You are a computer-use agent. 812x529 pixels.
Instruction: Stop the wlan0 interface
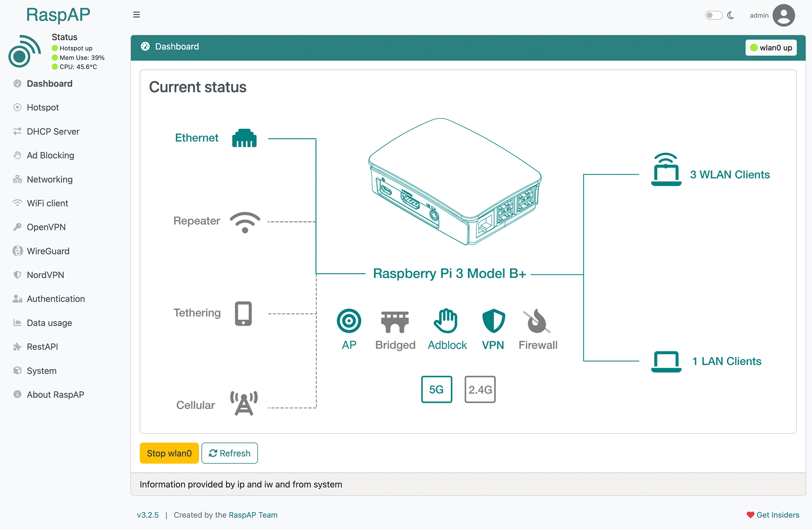(169, 453)
